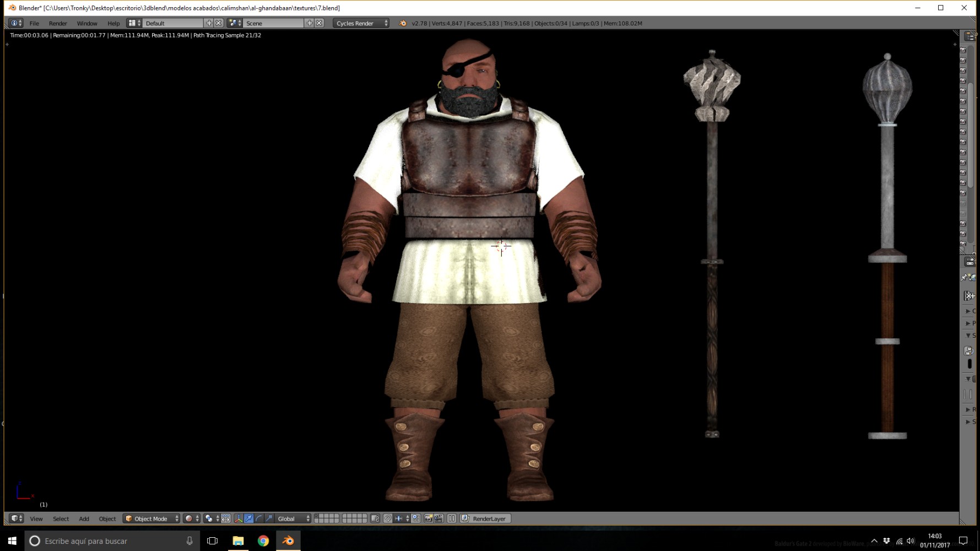Click the pause render preview icon

pyautogui.click(x=452, y=518)
